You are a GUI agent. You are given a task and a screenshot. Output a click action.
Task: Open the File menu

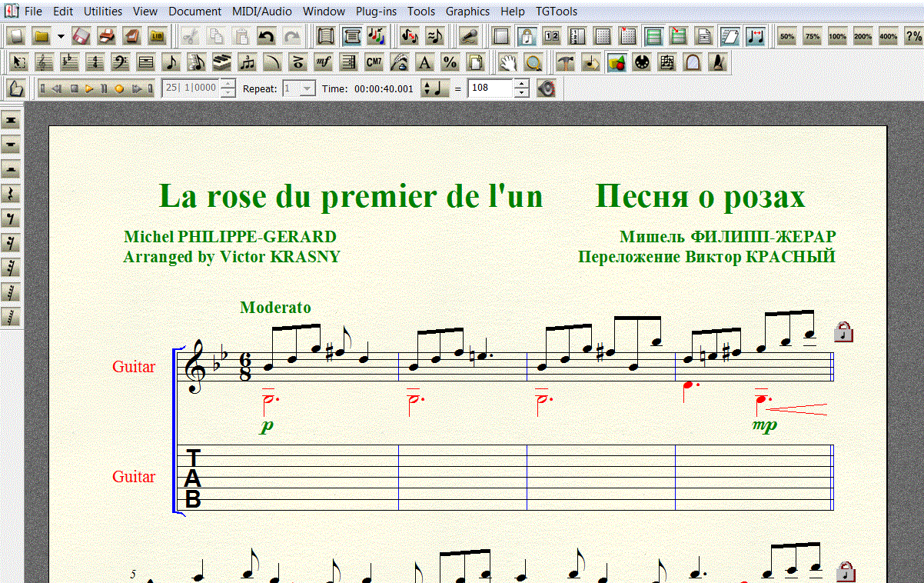pos(33,12)
